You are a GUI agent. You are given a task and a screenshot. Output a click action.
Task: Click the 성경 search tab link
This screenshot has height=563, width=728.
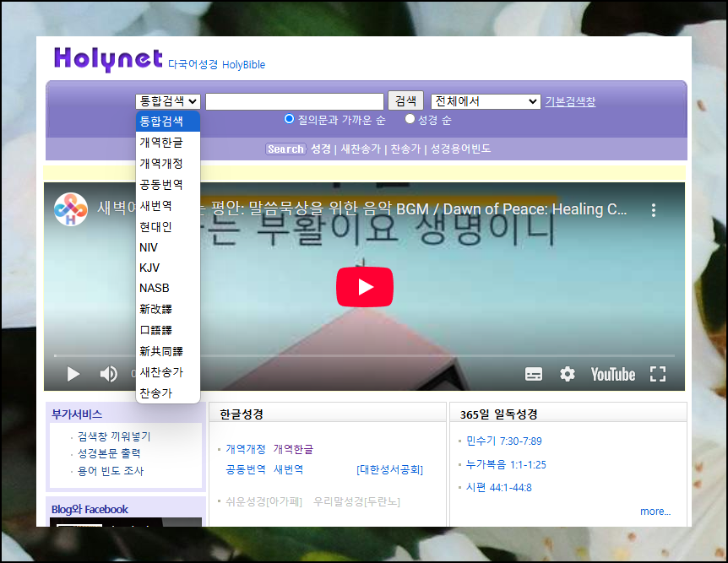321,149
